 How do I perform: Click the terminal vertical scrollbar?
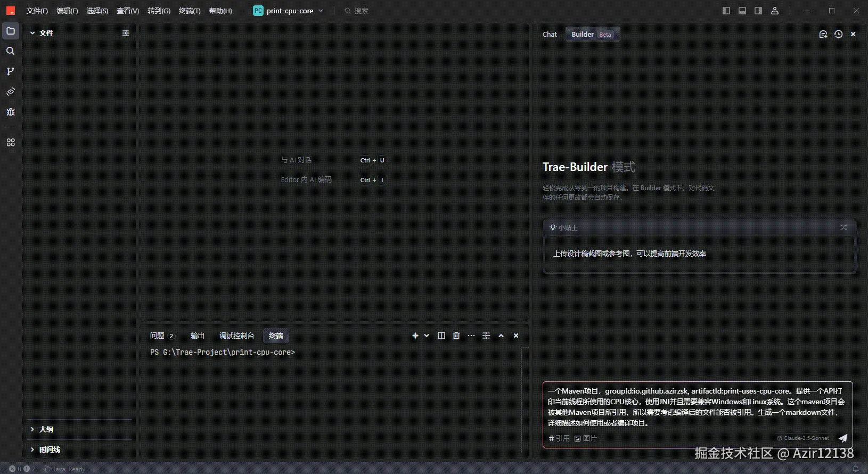tap(525, 401)
